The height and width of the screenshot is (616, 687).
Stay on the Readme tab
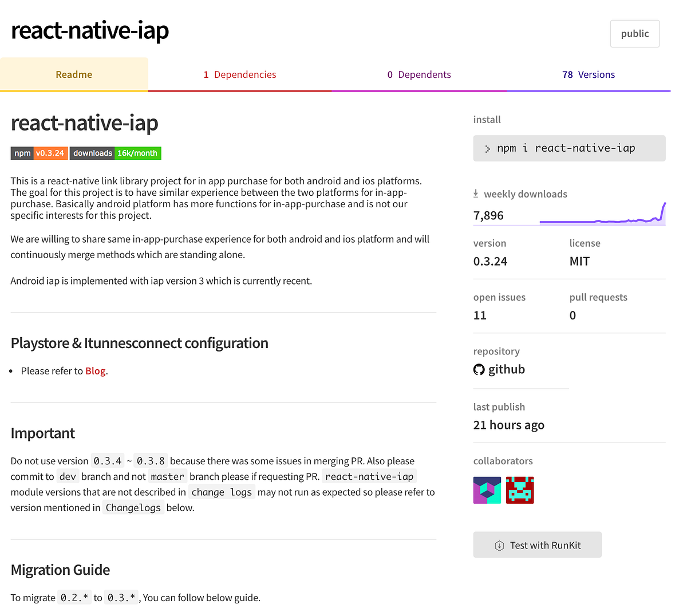74,74
